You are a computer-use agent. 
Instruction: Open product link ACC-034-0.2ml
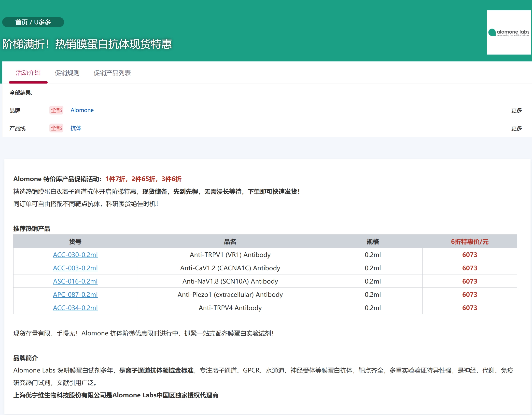[x=75, y=308]
